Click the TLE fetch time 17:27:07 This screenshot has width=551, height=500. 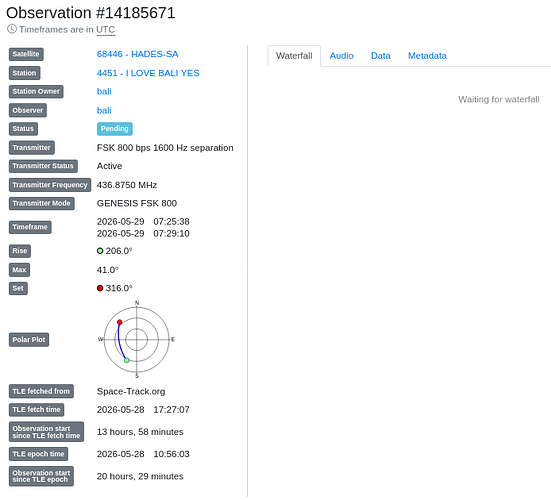coord(171,410)
